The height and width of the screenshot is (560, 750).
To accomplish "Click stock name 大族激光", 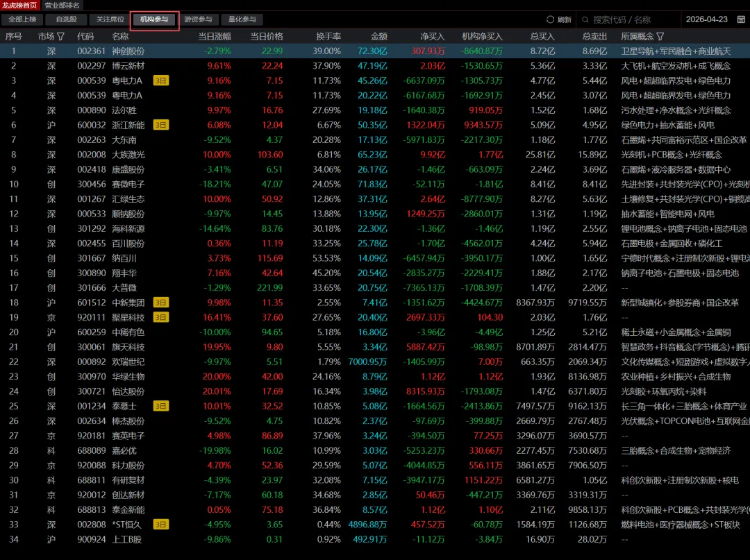I will [x=128, y=154].
